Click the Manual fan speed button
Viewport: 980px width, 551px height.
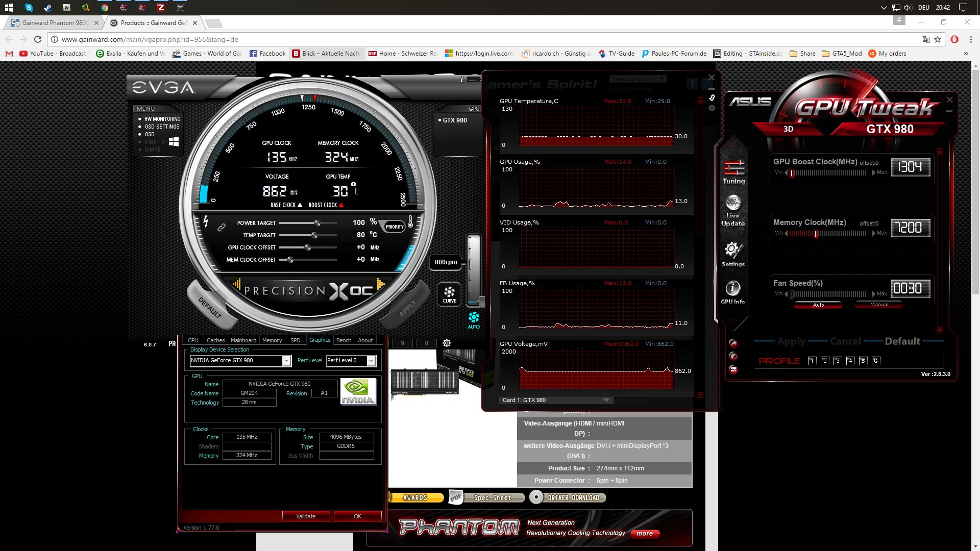[879, 305]
